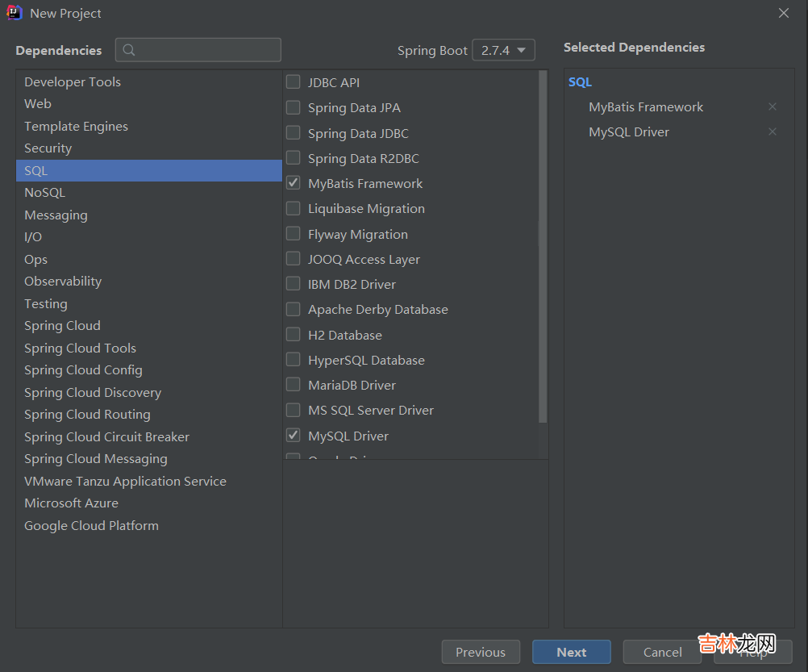
Task: Remove MySQL Driver using its X icon
Action: click(x=772, y=132)
